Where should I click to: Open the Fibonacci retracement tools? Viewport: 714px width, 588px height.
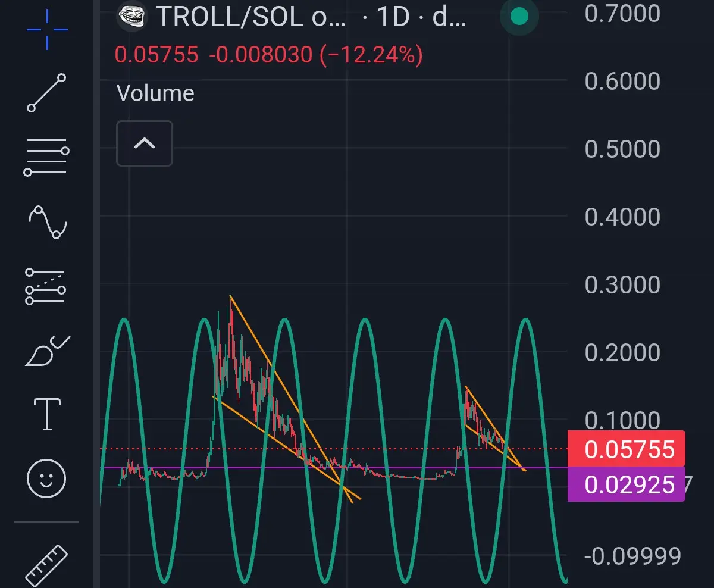tap(46, 157)
